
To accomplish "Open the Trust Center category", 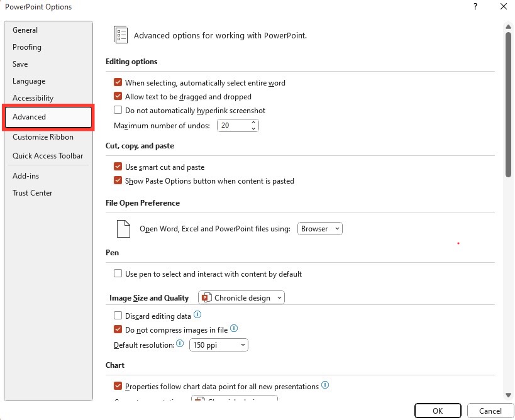I will click(33, 193).
